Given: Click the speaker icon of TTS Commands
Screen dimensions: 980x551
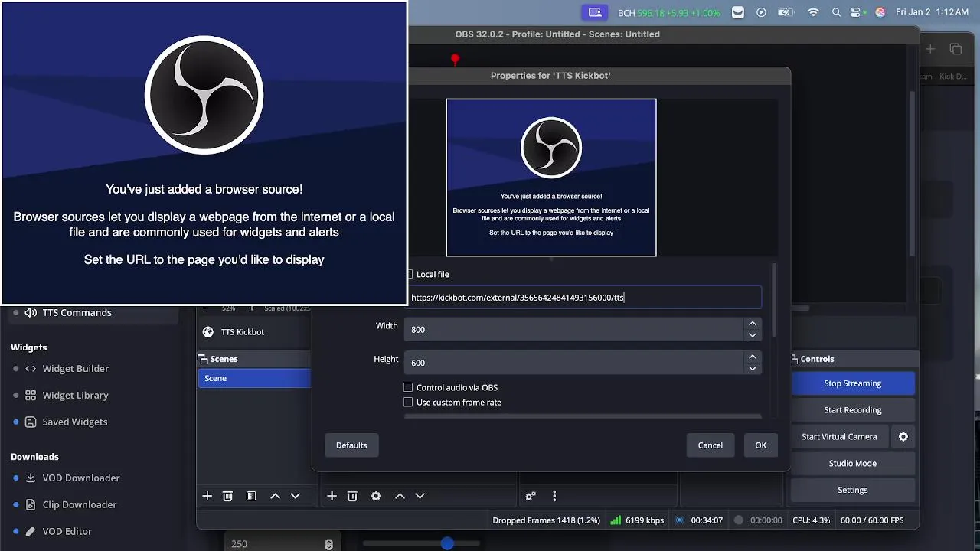Looking at the screenshot, I should coord(31,312).
